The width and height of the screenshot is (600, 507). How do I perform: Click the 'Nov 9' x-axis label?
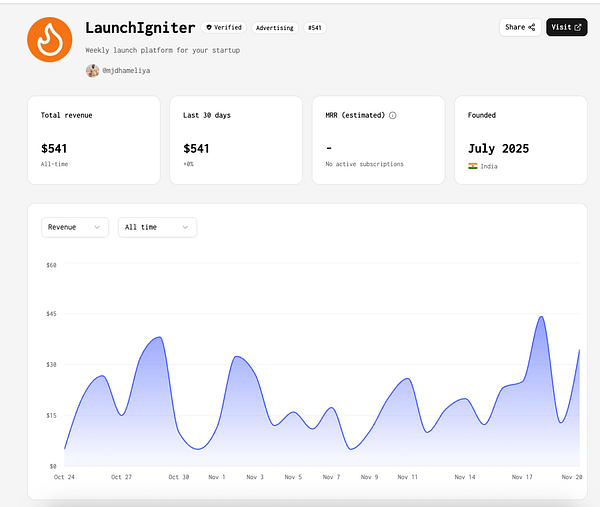pyautogui.click(x=369, y=477)
